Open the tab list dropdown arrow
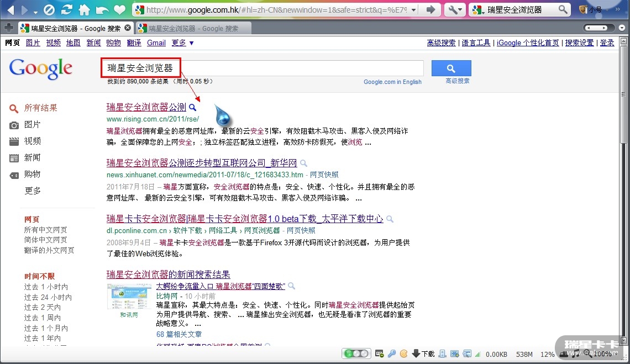 point(622,28)
